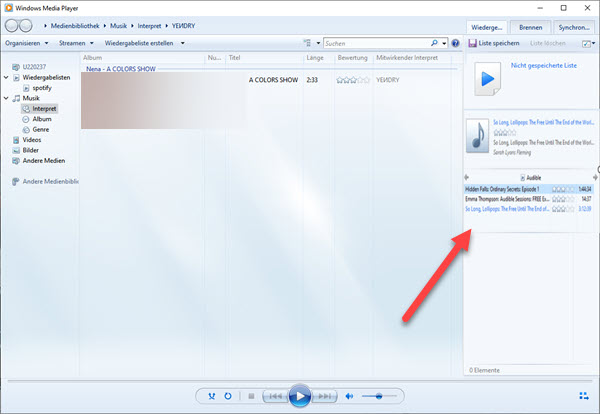Open the Help question mark icon
600x414 pixels.
[x=455, y=43]
